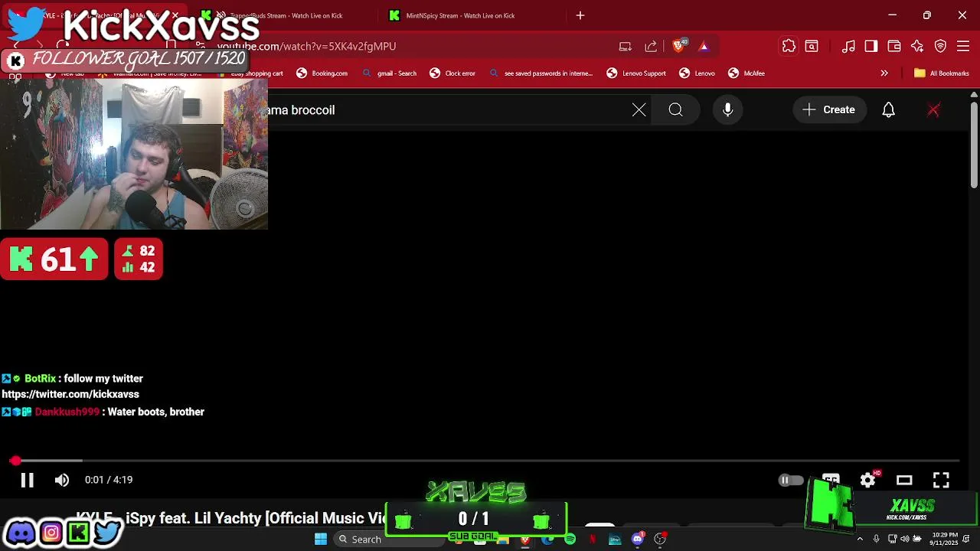Mute the video volume speaker icon

[62, 480]
